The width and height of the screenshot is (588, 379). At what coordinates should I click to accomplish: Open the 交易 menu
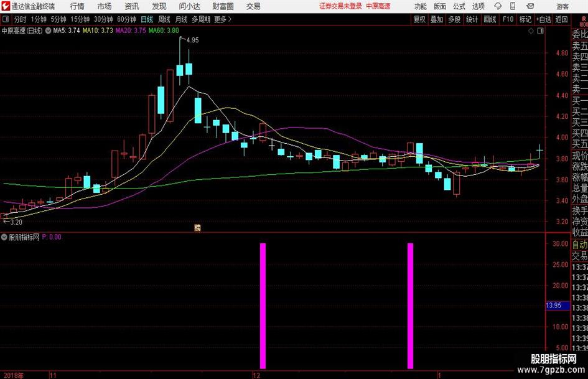tap(253, 6)
